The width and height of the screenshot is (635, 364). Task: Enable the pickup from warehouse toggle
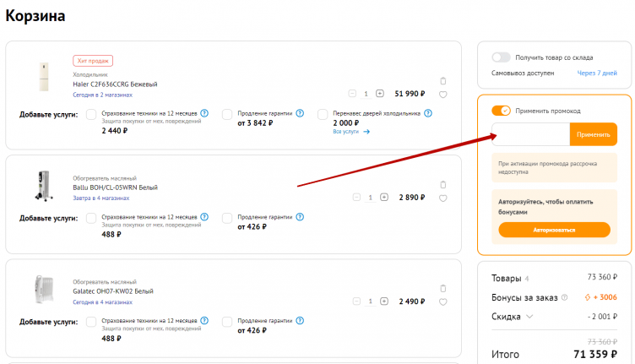pyautogui.click(x=502, y=57)
